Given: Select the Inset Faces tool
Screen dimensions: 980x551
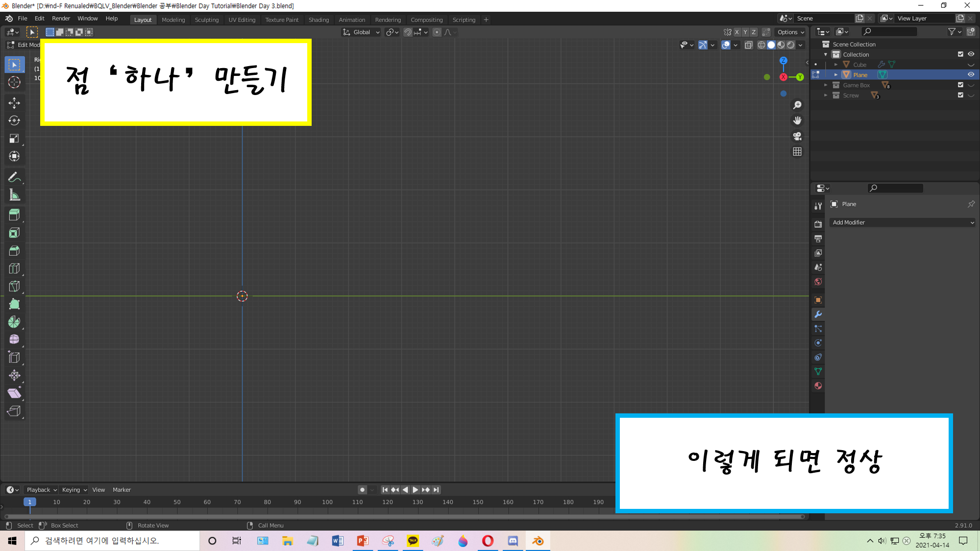Looking at the screenshot, I should point(14,233).
